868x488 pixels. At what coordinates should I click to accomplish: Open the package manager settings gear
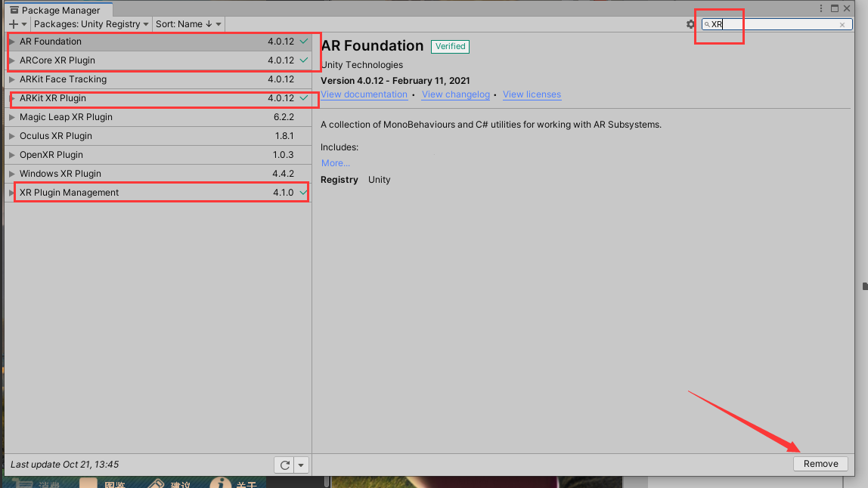[690, 24]
